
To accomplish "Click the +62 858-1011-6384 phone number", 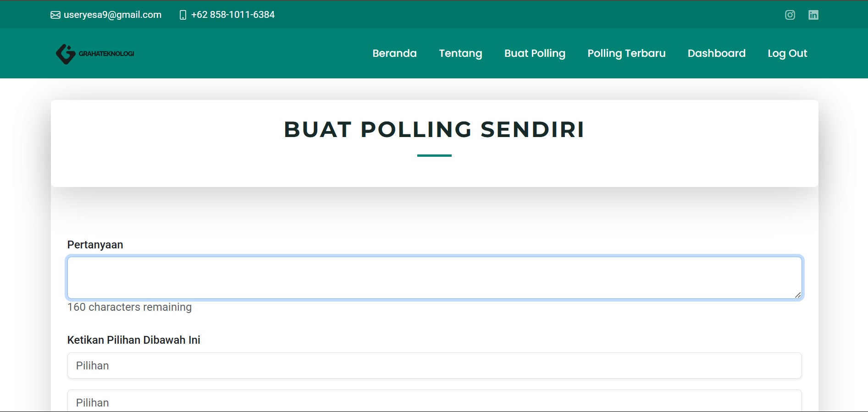I will 233,15.
